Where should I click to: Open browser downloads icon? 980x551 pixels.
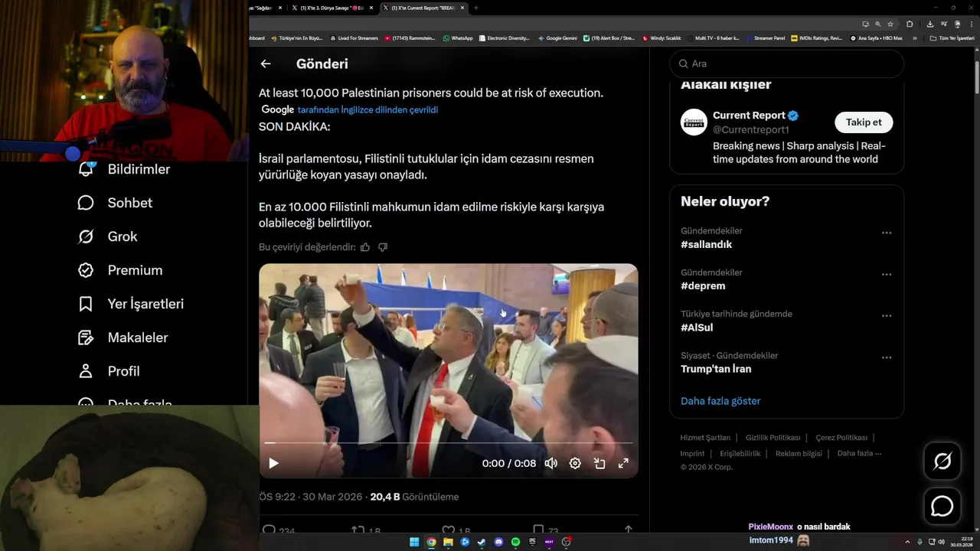[930, 24]
